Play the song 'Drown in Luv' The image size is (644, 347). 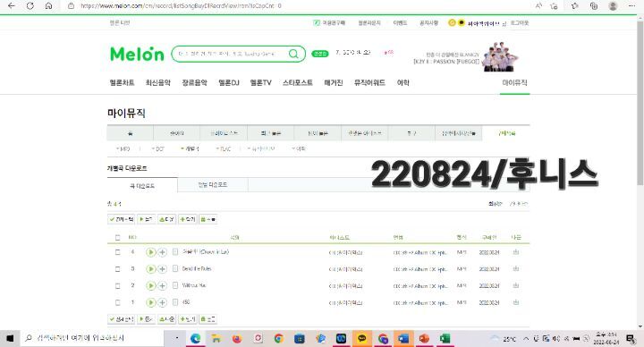(x=151, y=252)
